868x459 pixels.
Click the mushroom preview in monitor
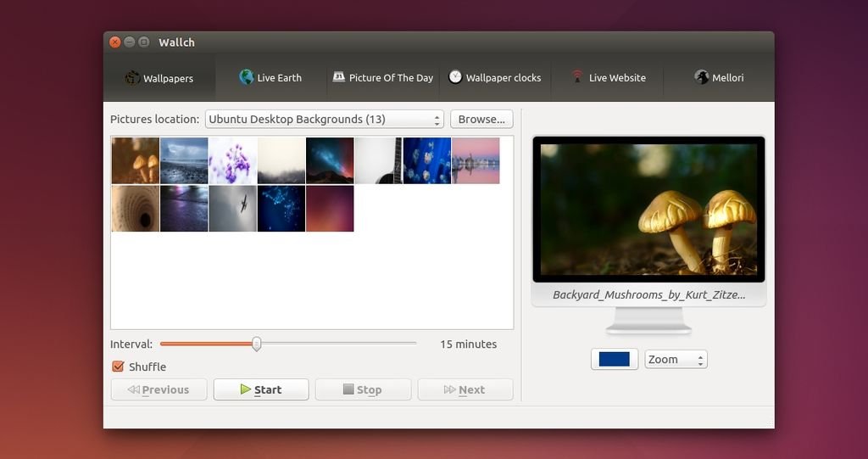(648, 209)
